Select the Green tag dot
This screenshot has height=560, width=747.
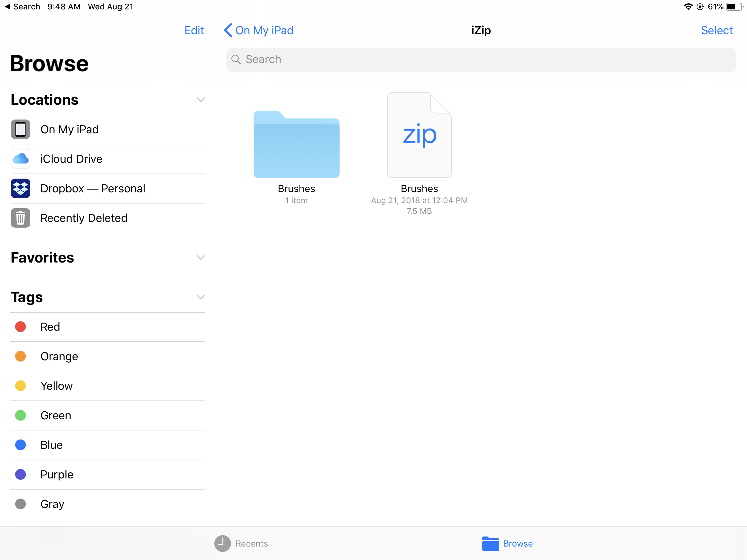tap(20, 415)
